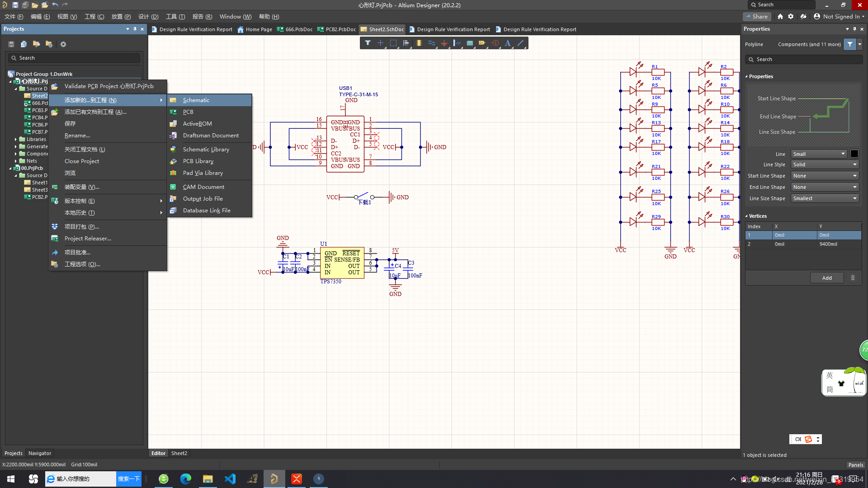Open the End Line Shape dropdown
Viewport: 868px width, 488px height.
pos(825,187)
